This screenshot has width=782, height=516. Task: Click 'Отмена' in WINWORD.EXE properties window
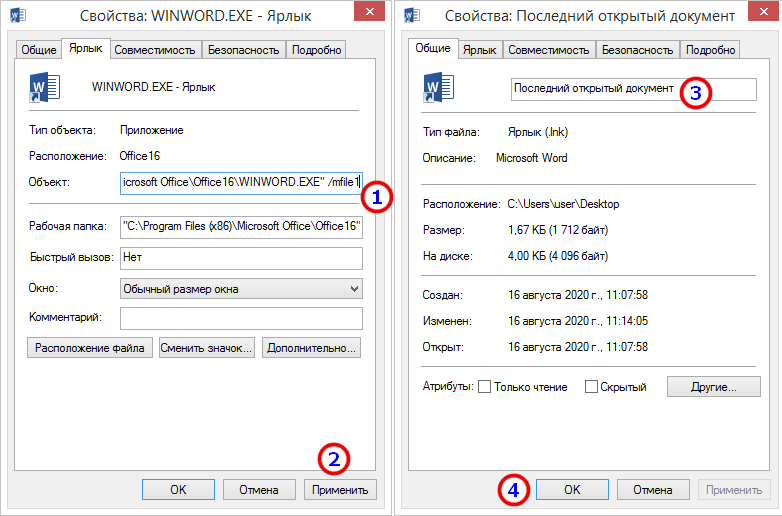[x=259, y=490]
